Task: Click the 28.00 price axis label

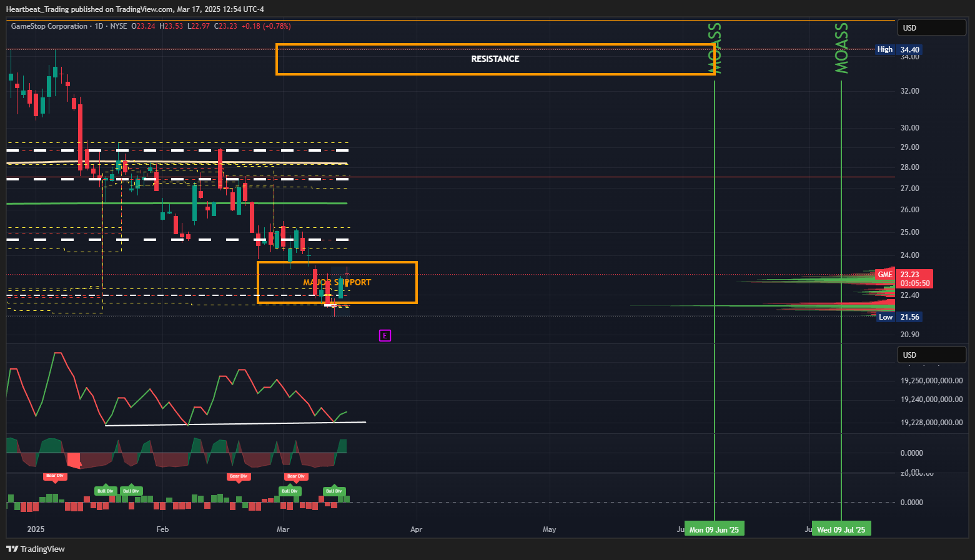Action: point(909,167)
